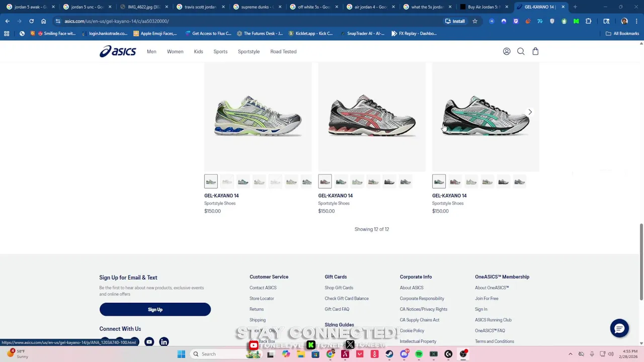Open the Men menu

coord(151,51)
